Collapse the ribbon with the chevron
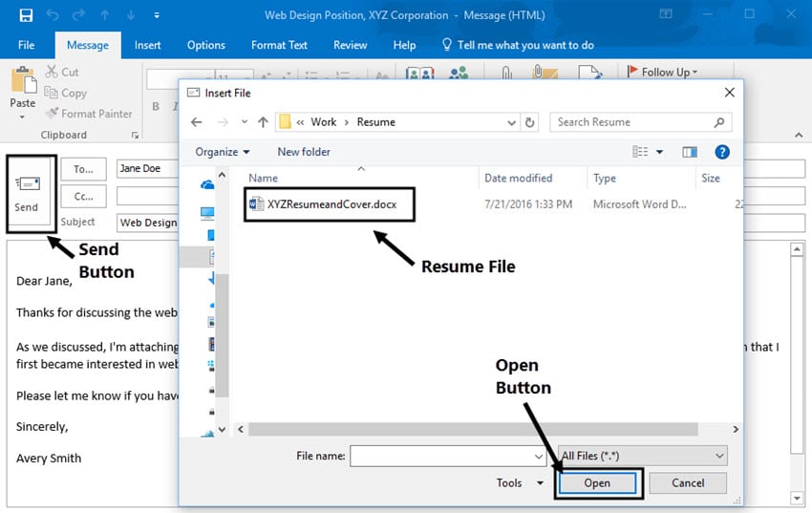 click(x=799, y=135)
